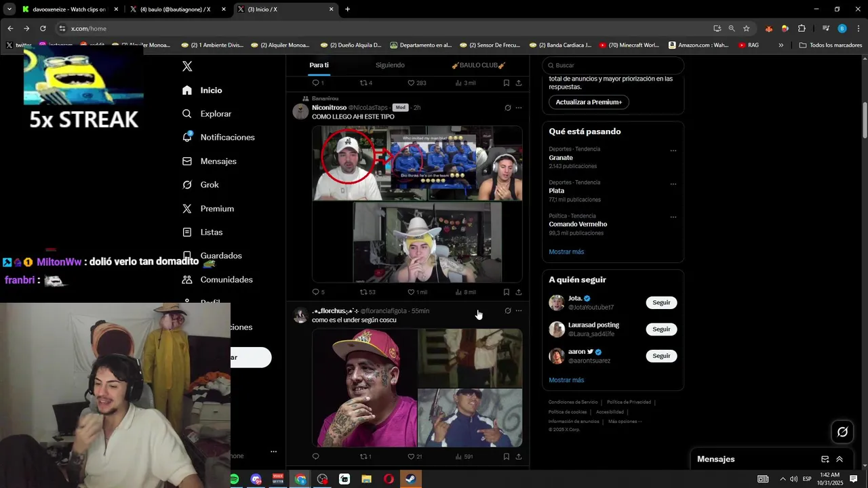Open Steam from the taskbar
Image resolution: width=868 pixels, height=488 pixels.
click(410, 479)
